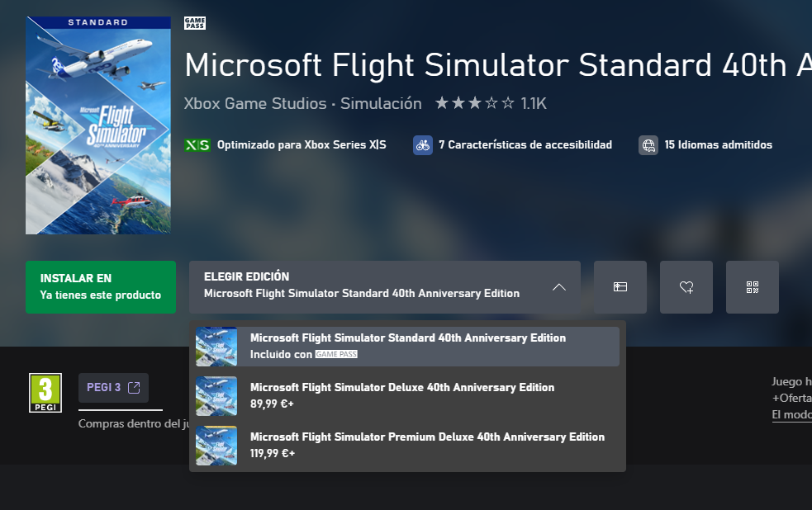Click the supported languages globe icon
The image size is (812, 510).
[648, 144]
